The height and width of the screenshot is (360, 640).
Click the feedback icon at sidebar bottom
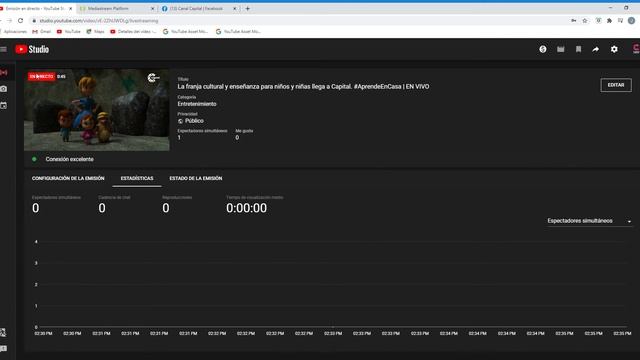point(4,349)
